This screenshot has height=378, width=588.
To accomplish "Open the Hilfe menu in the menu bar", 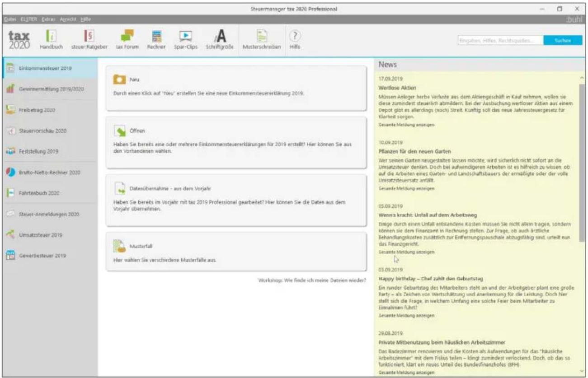I will (85, 19).
